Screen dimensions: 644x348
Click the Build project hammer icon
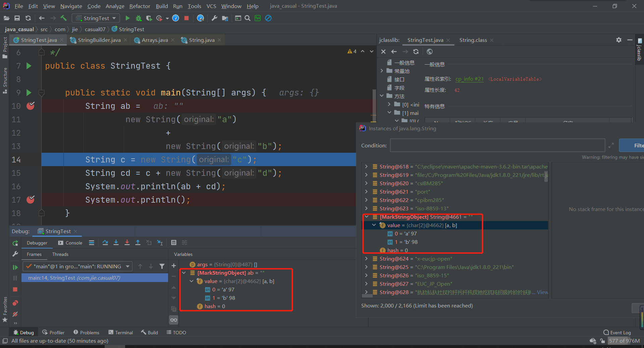click(63, 18)
